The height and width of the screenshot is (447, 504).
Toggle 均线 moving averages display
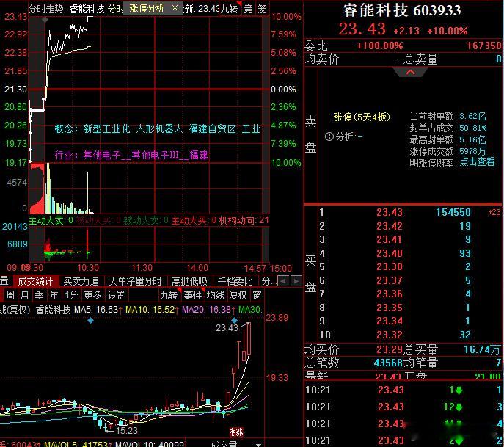[215, 295]
